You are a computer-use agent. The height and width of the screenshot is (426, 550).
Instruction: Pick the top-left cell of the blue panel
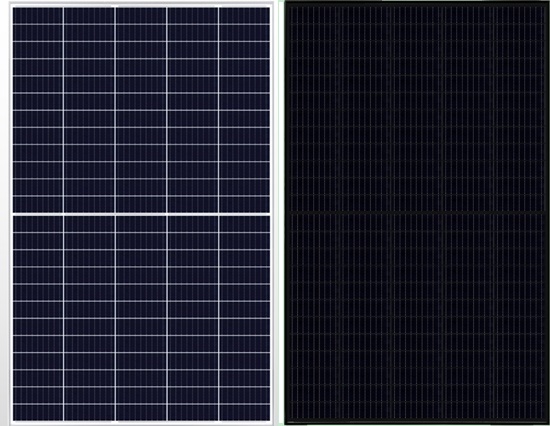click(38, 15)
